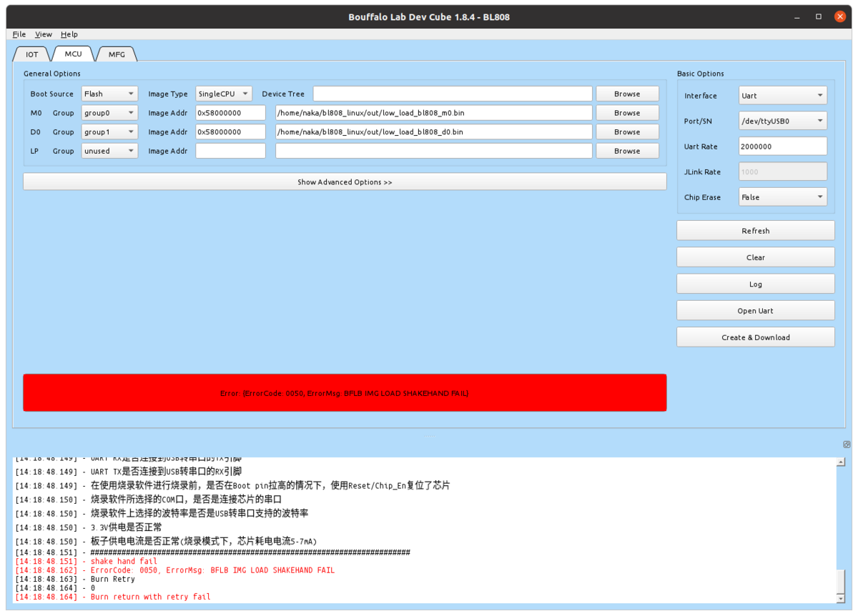Open the File menu

[x=19, y=34]
